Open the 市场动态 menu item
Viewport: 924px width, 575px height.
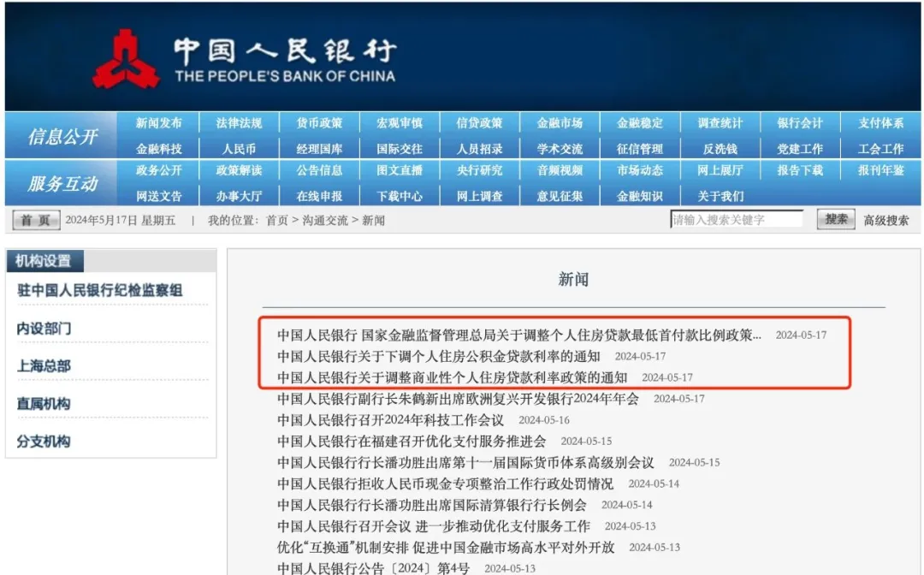(x=640, y=170)
